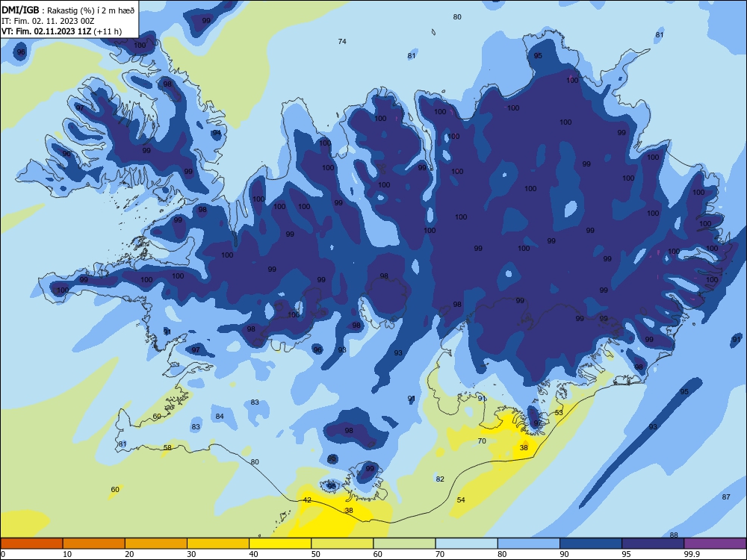Click the legend tick label '30'
The height and width of the screenshot is (560, 747).
pyautogui.click(x=191, y=554)
